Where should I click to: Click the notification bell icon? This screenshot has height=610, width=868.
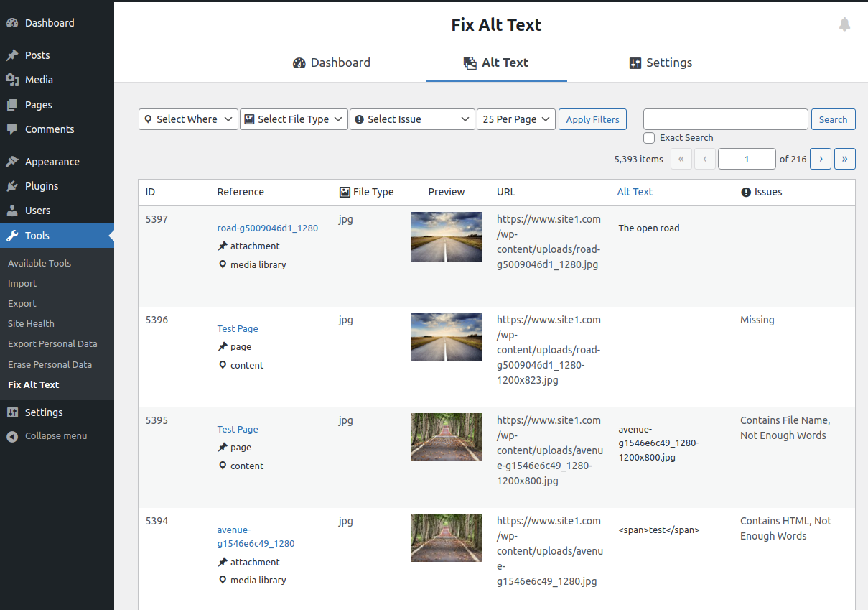coord(844,24)
